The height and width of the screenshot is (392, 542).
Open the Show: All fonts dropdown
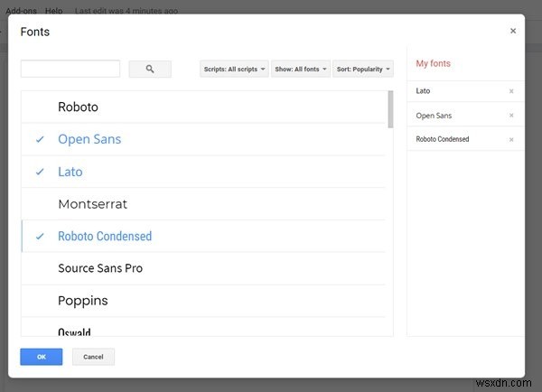click(x=301, y=69)
